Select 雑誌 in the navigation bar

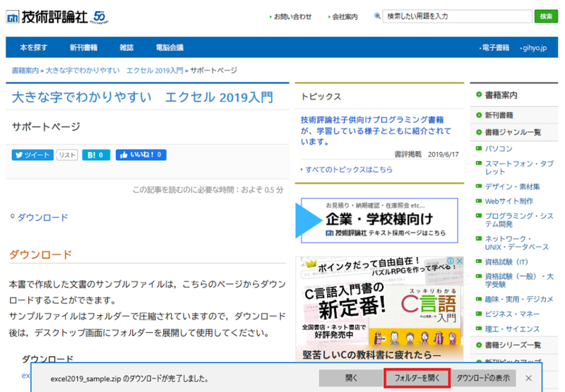126,47
